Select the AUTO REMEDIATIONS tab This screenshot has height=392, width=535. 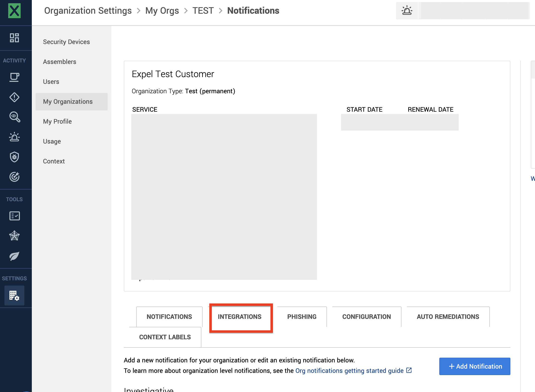point(447,317)
